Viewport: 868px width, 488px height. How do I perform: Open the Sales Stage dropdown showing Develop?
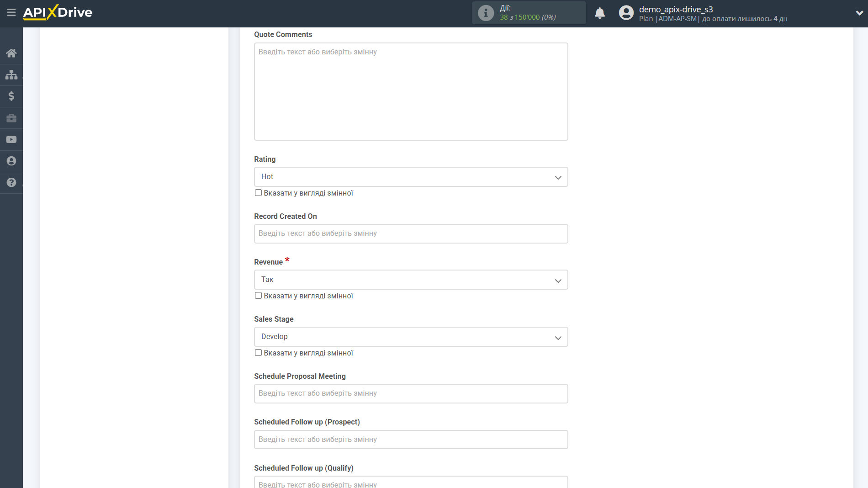pyautogui.click(x=411, y=337)
